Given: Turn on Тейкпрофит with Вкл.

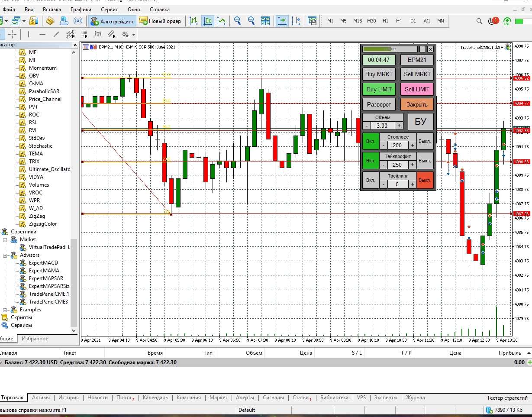Looking at the screenshot, I should click(371, 161).
